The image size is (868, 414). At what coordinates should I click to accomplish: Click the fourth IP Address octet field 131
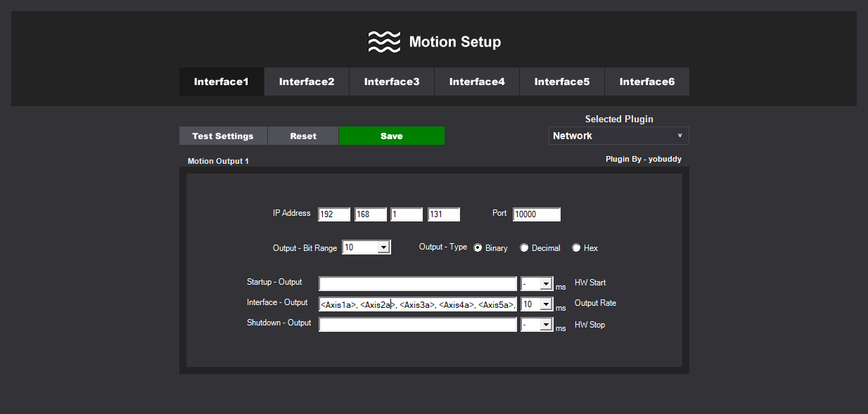pos(444,214)
